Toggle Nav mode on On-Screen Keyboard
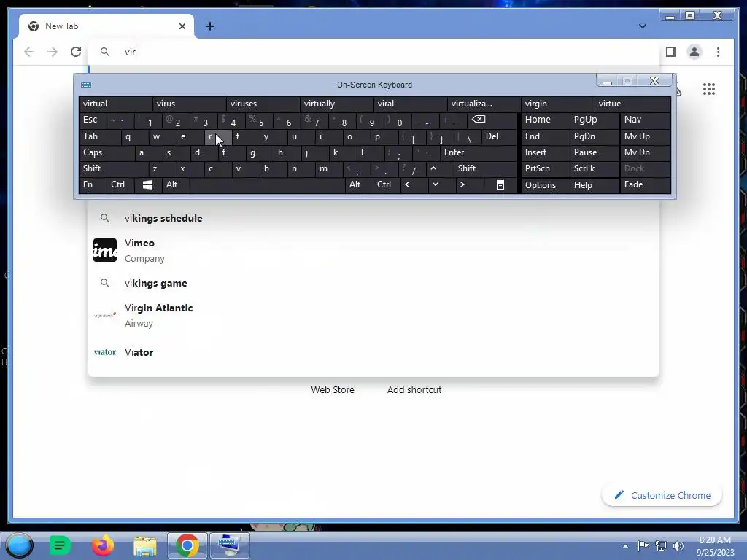The image size is (747, 560). (646, 120)
